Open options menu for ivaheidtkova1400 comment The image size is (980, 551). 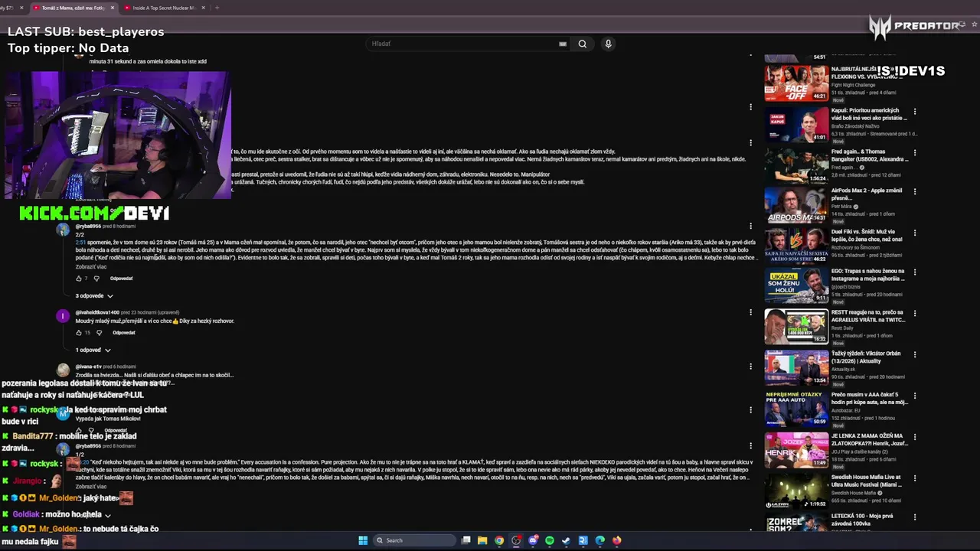750,312
